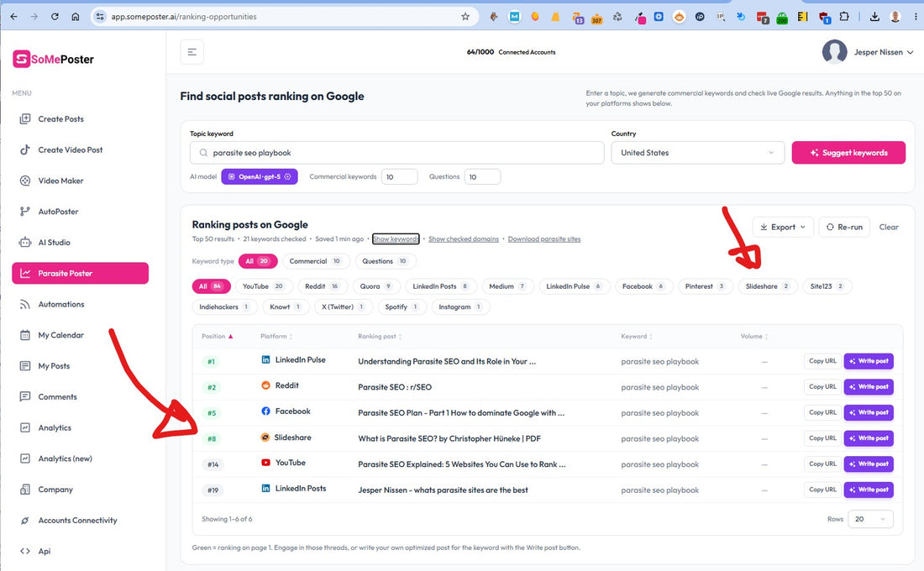Select Questions keyword type filter
The height and width of the screenshot is (571, 924).
[385, 261]
